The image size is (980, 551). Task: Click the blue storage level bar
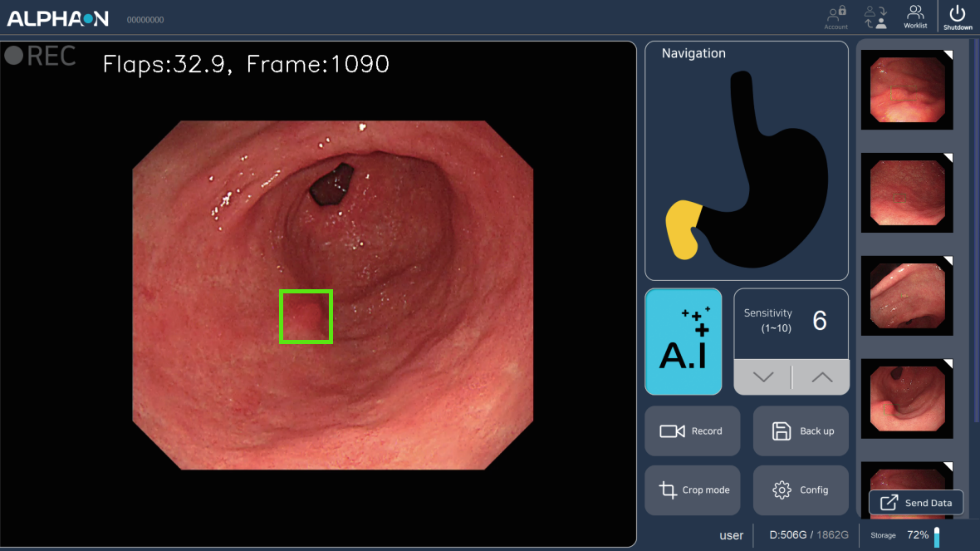point(937,537)
